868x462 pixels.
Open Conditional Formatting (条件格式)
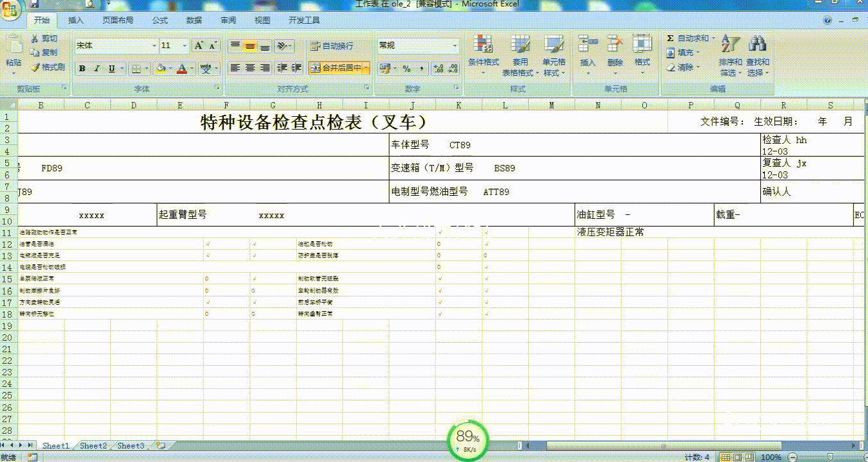483,45
